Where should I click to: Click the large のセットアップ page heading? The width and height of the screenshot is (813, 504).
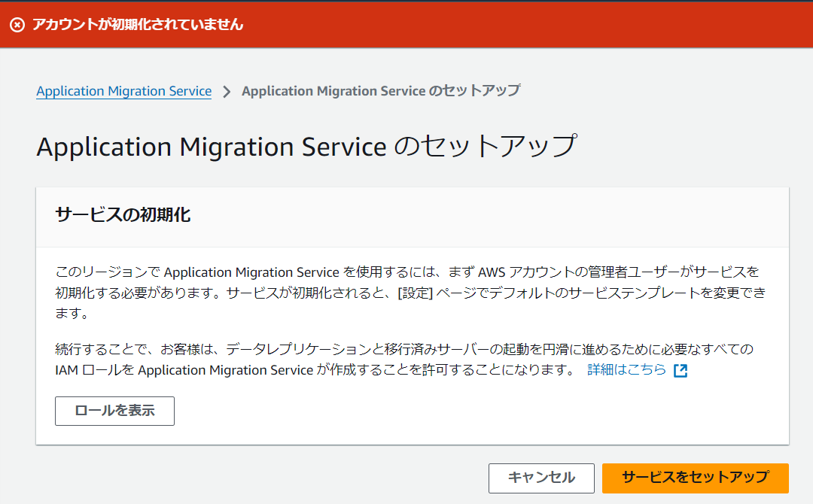(x=306, y=146)
